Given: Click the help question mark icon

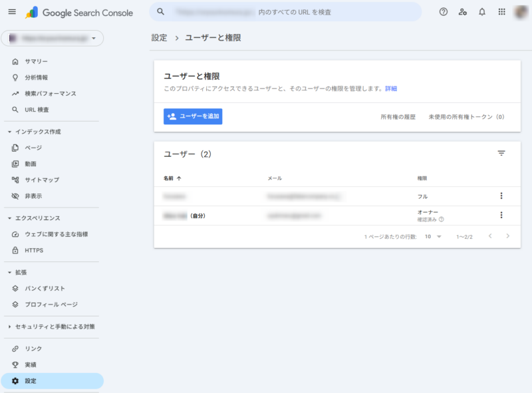Looking at the screenshot, I should point(444,12).
